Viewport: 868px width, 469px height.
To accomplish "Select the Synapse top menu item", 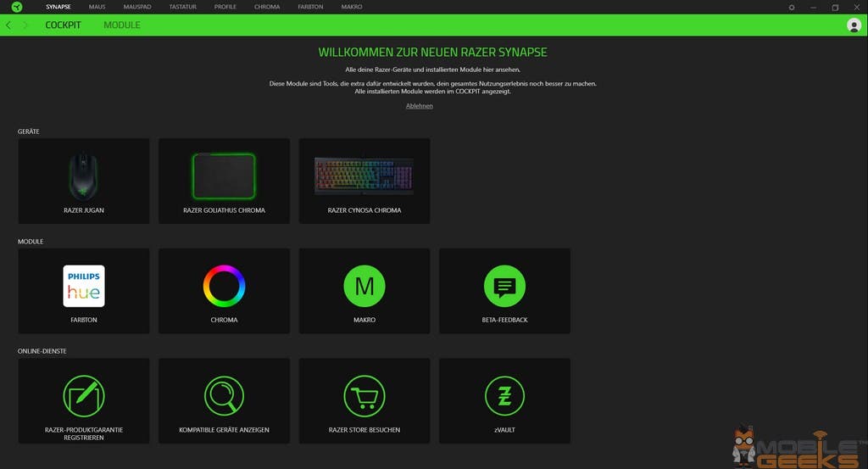I will [58, 7].
